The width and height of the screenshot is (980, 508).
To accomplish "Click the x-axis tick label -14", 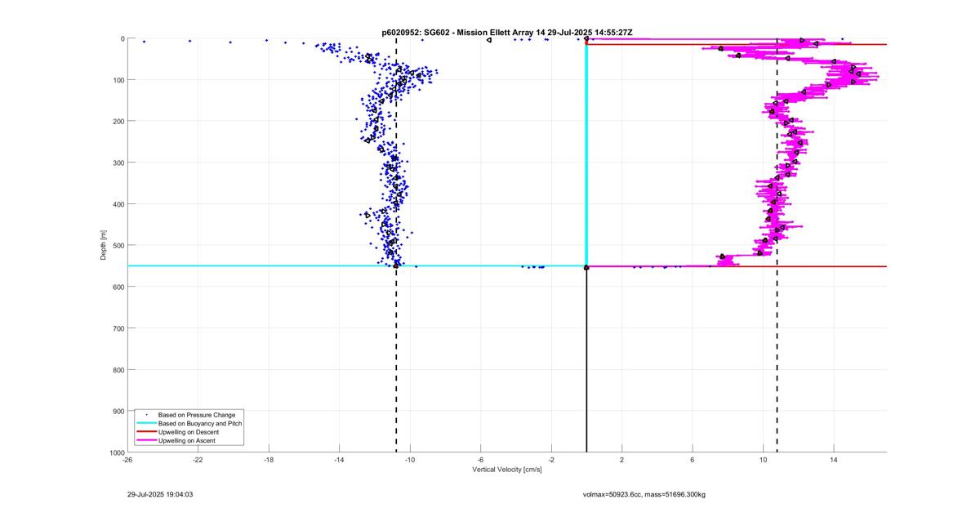I will (339, 460).
